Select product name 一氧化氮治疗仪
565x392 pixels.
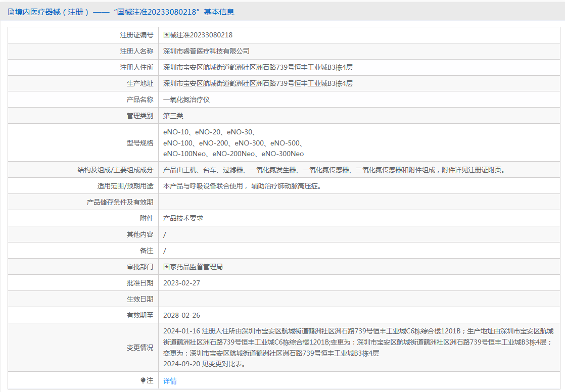pos(186,100)
